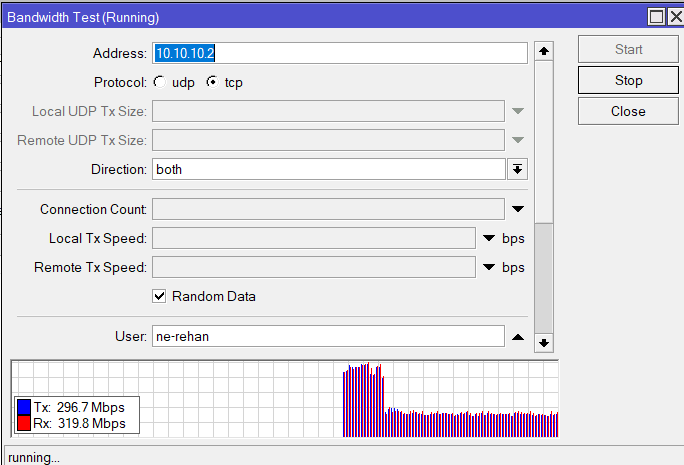Click the Tx 296.7 Mbps value
This screenshot has width=684, height=465.
90,407
